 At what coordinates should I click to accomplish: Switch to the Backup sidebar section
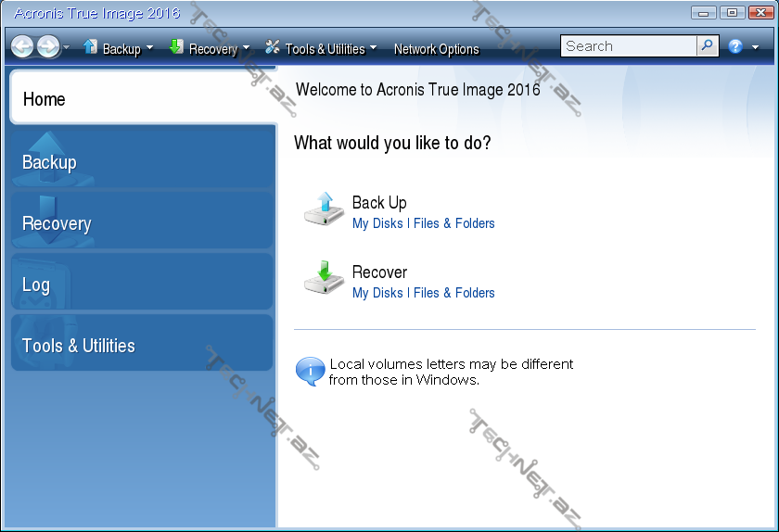pos(142,162)
